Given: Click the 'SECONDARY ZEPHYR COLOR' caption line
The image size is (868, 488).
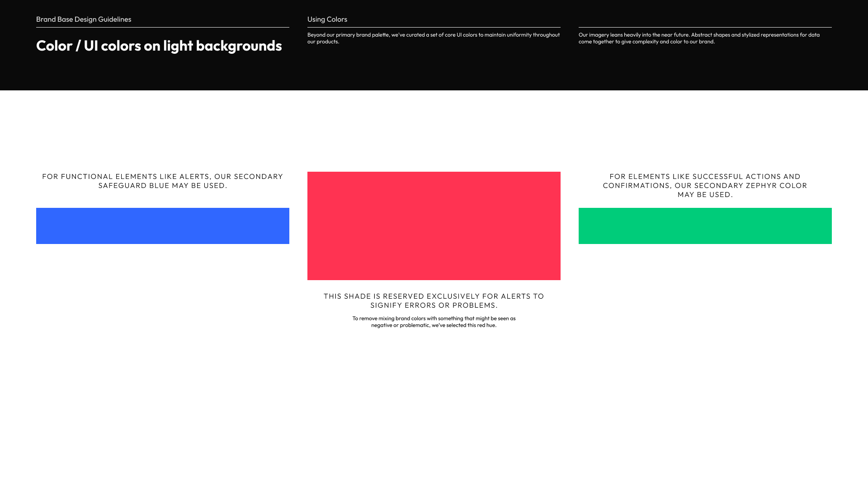Looking at the screenshot, I should coord(705,186).
